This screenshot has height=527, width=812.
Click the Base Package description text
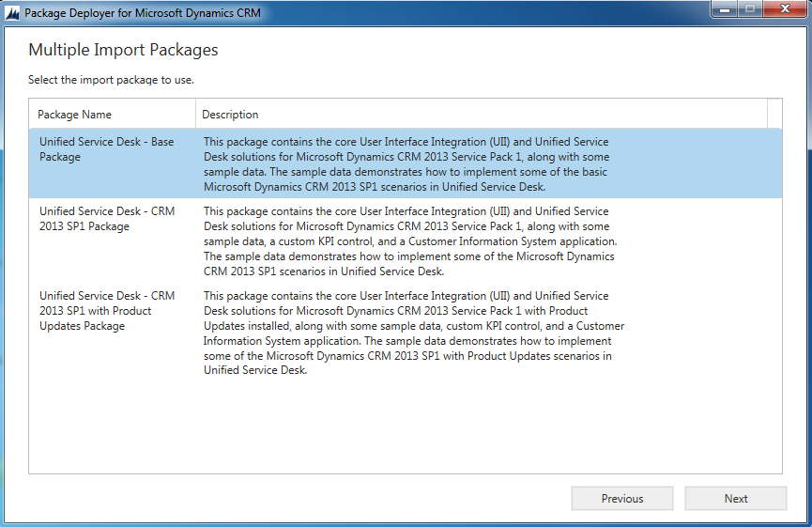(x=406, y=164)
